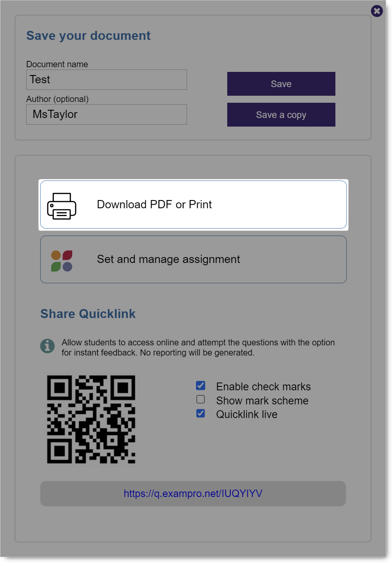The width and height of the screenshot is (392, 563).
Task: Tick the Show mark scheme checkbox
Action: coord(201,400)
